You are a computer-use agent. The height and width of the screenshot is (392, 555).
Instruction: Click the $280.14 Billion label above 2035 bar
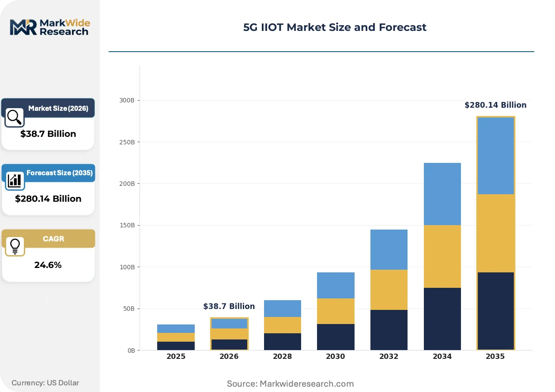click(x=495, y=105)
